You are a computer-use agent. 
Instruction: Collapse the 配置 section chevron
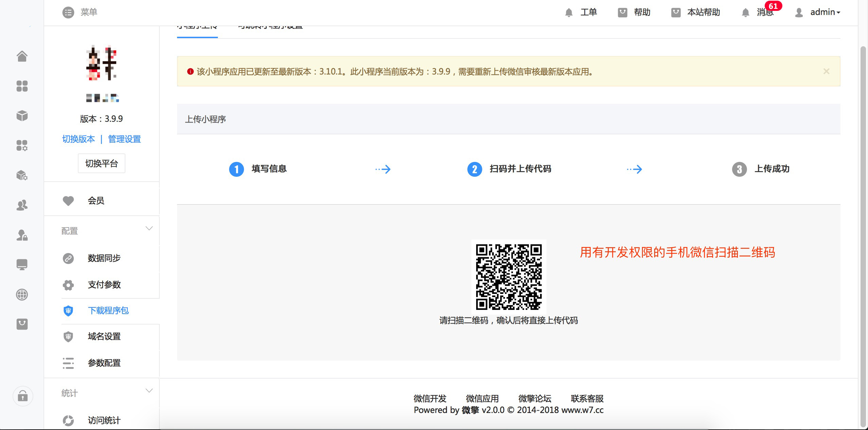(149, 228)
